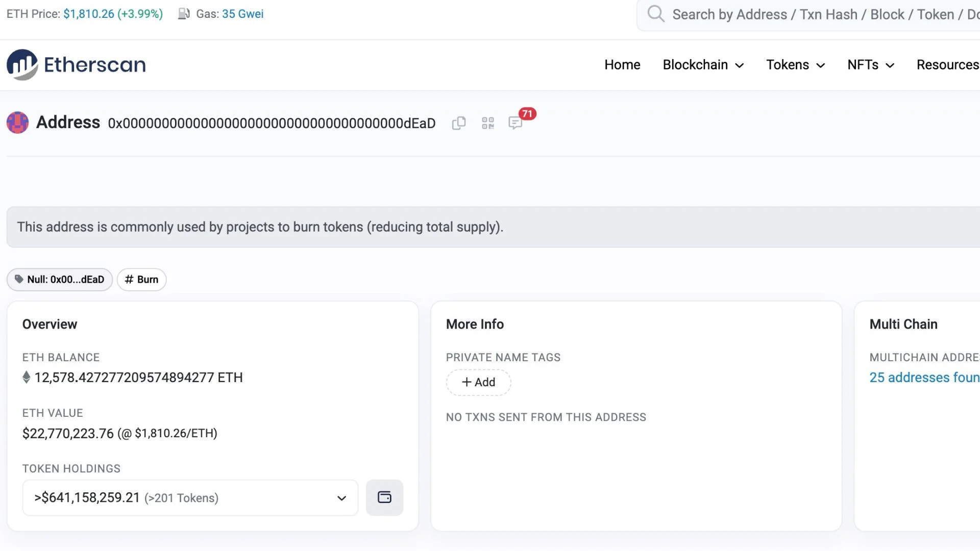This screenshot has height=551, width=980.
Task: Go to Home in navigation bar
Action: click(622, 65)
